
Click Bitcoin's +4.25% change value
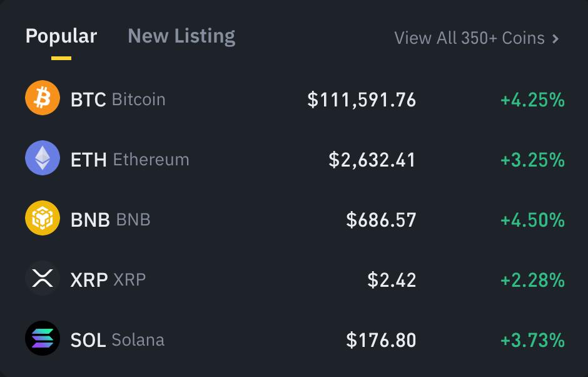coord(532,100)
